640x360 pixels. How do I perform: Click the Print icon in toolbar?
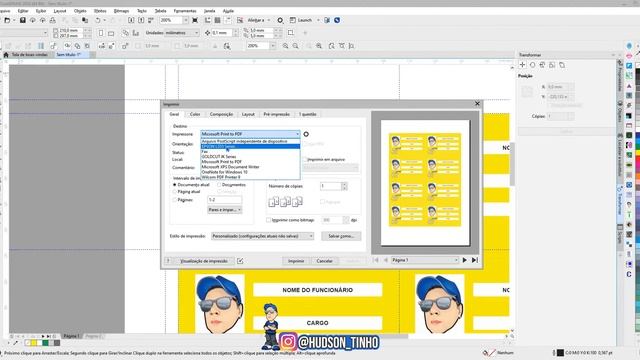[x=53, y=20]
